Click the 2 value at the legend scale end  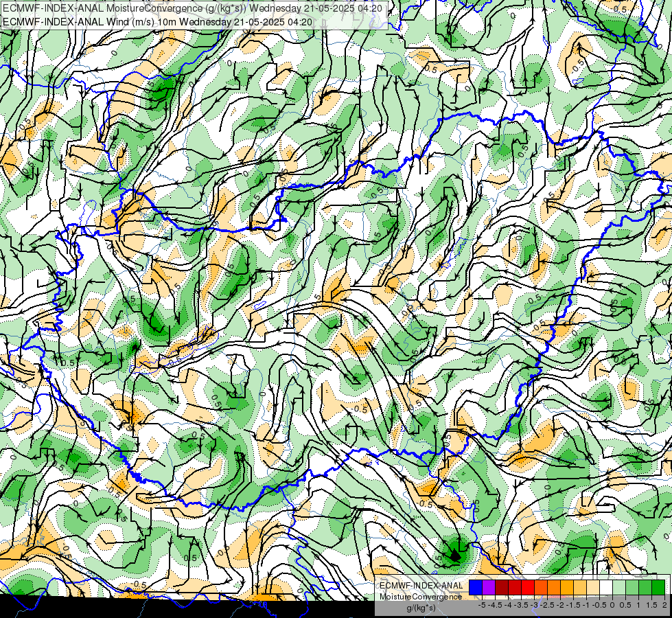(x=664, y=605)
